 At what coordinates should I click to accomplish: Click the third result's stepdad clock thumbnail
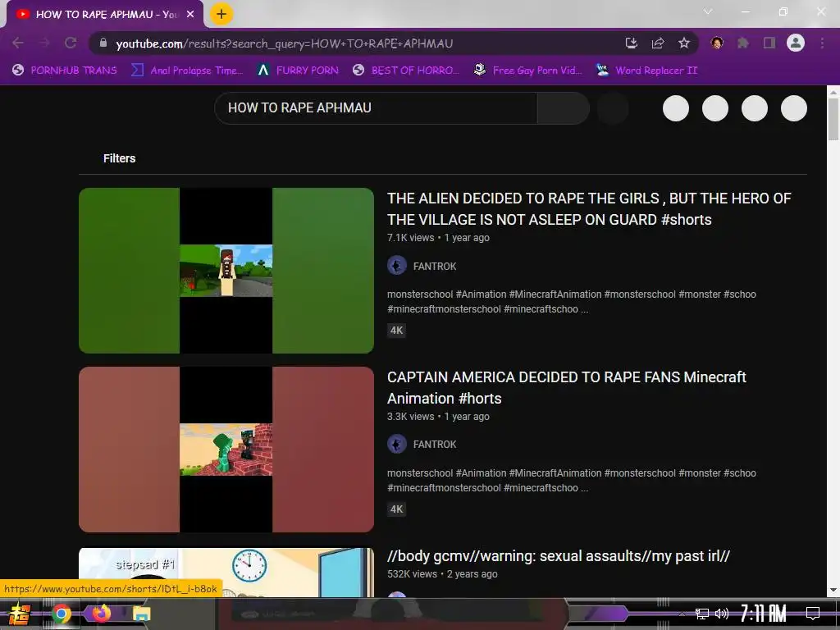click(x=226, y=572)
